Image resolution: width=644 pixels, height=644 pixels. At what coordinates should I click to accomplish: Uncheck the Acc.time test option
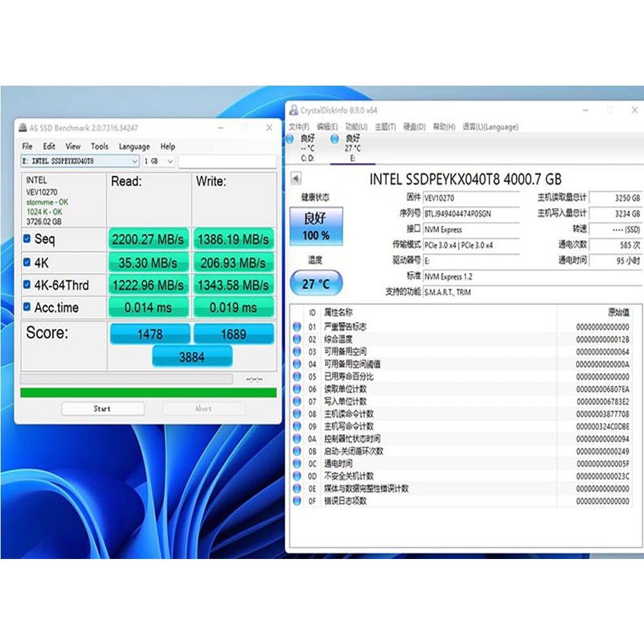pyautogui.click(x=26, y=308)
